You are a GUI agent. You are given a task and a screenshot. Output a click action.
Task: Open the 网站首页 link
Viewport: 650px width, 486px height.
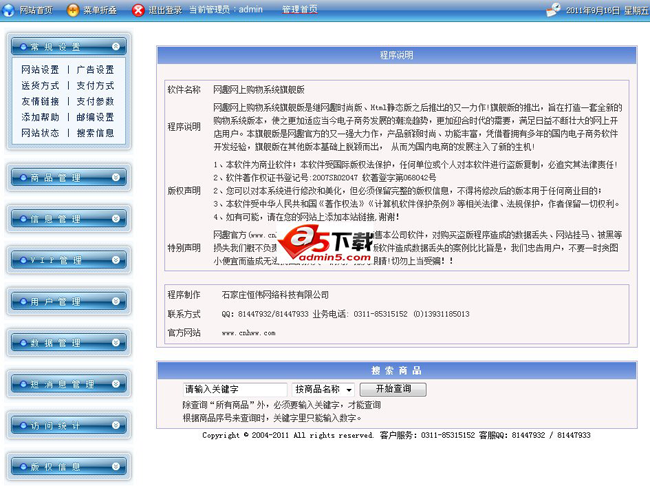36,10
